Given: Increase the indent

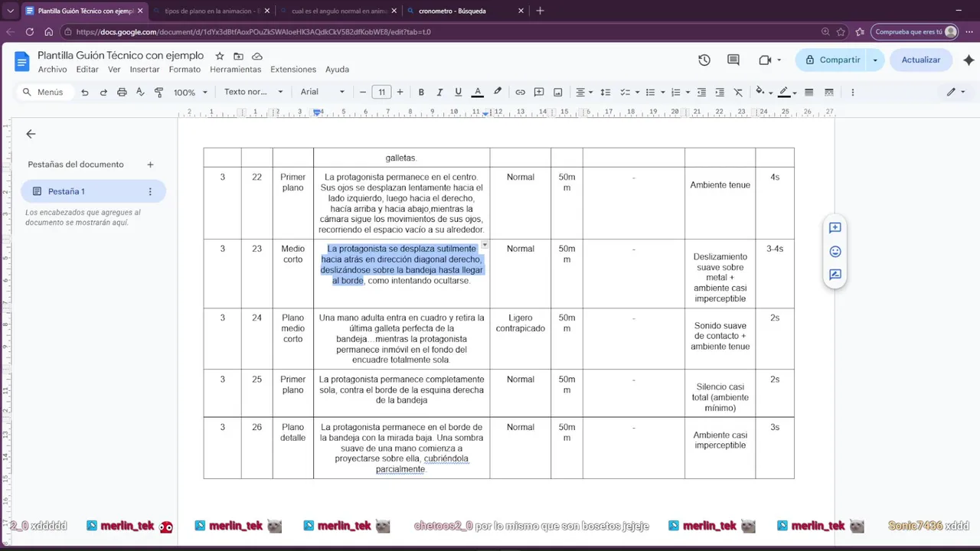Looking at the screenshot, I should tap(720, 92).
